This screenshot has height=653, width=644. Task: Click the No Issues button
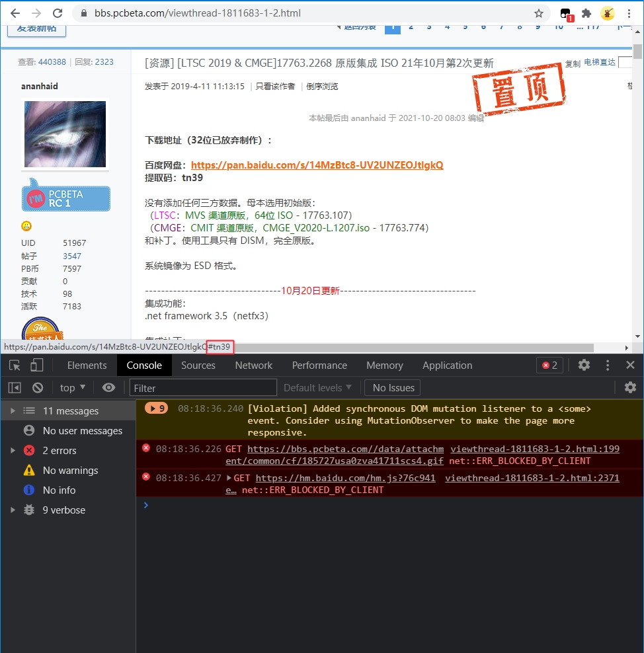click(x=393, y=388)
